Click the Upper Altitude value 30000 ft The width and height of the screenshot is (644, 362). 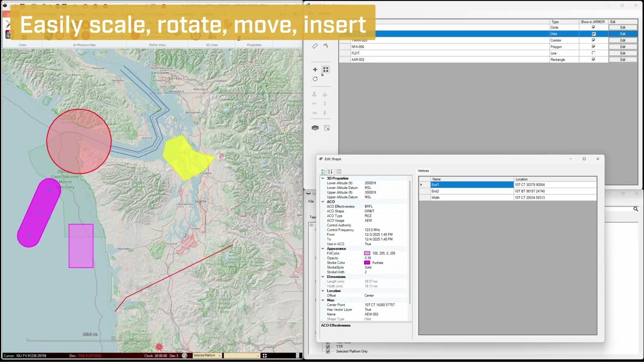point(370,193)
